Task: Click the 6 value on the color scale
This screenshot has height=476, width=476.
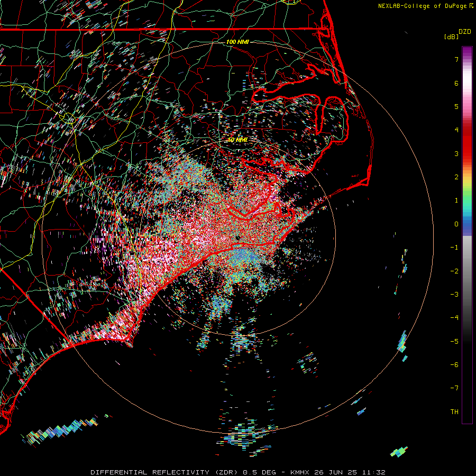Action: tap(456, 83)
